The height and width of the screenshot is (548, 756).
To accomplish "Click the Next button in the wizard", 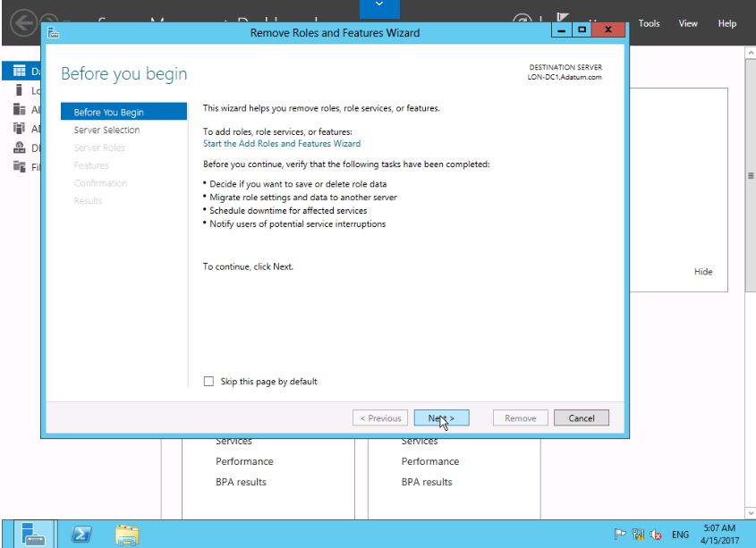I will click(436, 418).
